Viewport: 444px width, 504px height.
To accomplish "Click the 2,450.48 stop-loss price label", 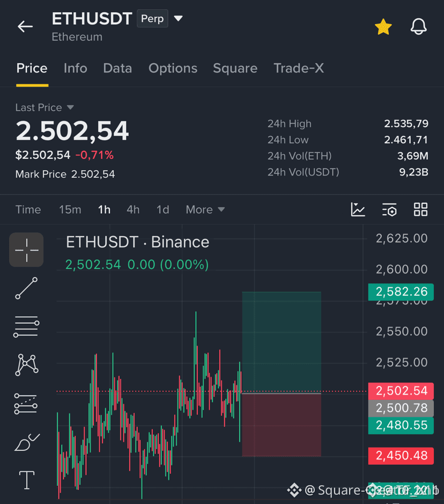I will tap(401, 456).
